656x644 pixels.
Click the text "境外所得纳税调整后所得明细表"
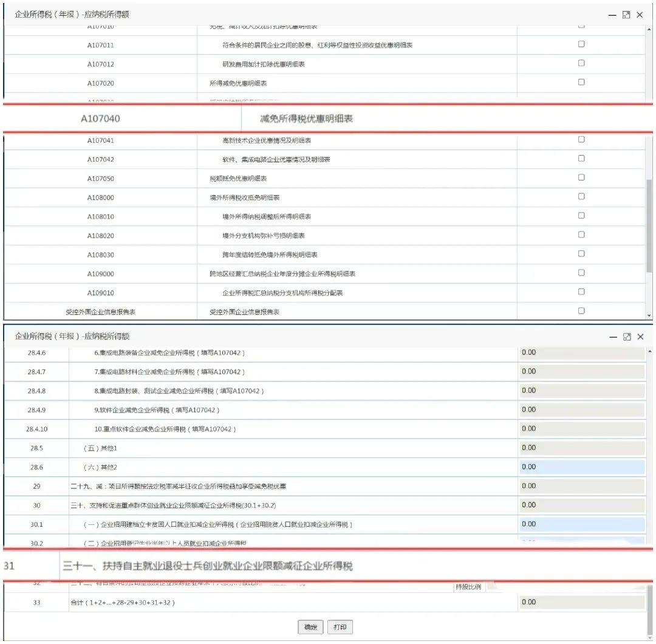(267, 217)
